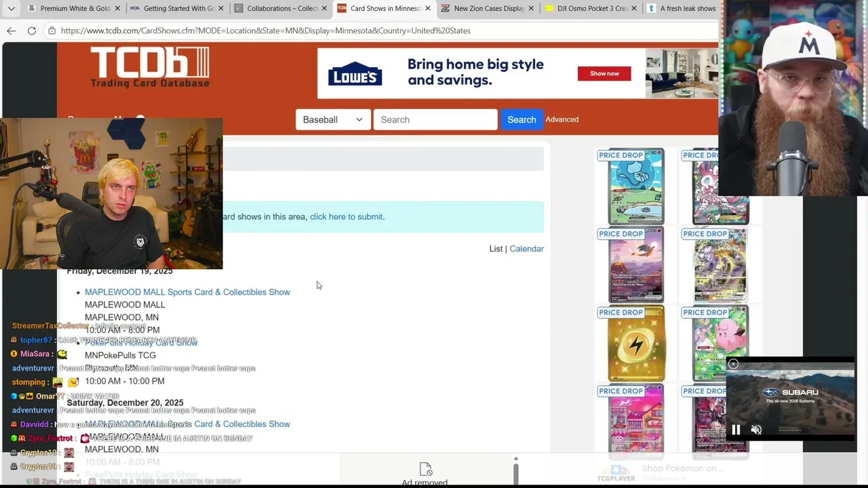Screen dimensions: 868x488
Task: Open the Charizard volcano price drop card
Action: tap(635, 265)
